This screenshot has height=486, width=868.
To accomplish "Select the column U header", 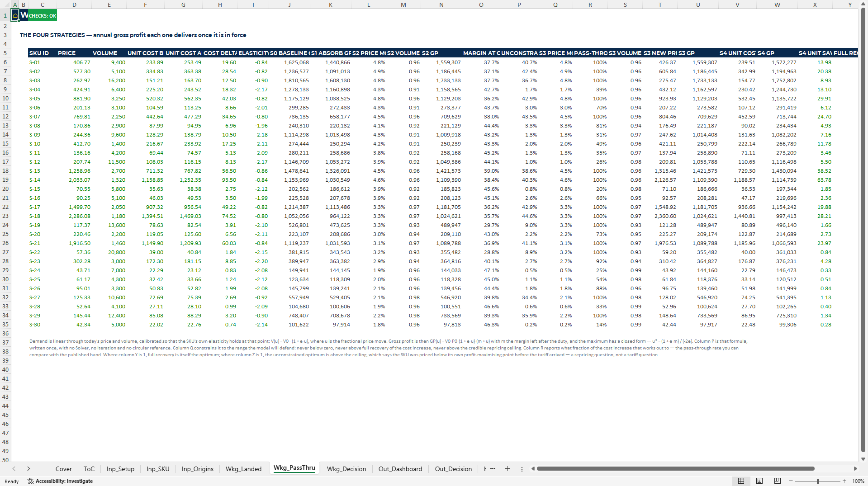I will [698, 5].
